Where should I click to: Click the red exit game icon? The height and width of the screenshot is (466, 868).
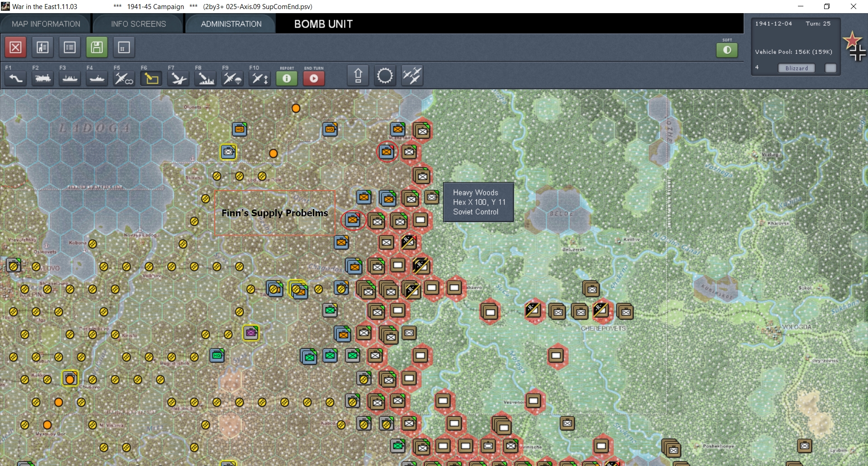click(x=15, y=47)
